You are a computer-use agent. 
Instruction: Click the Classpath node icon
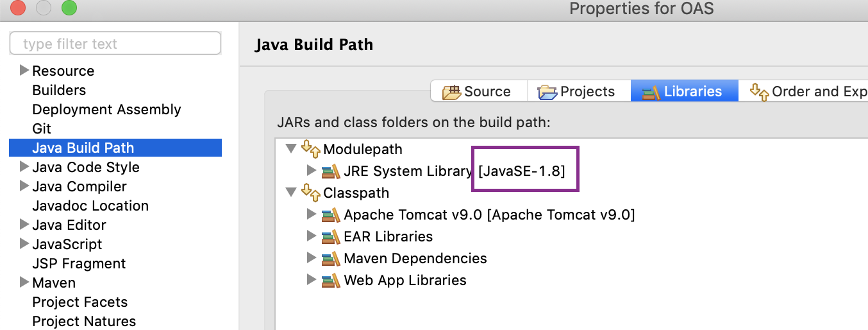tap(311, 193)
